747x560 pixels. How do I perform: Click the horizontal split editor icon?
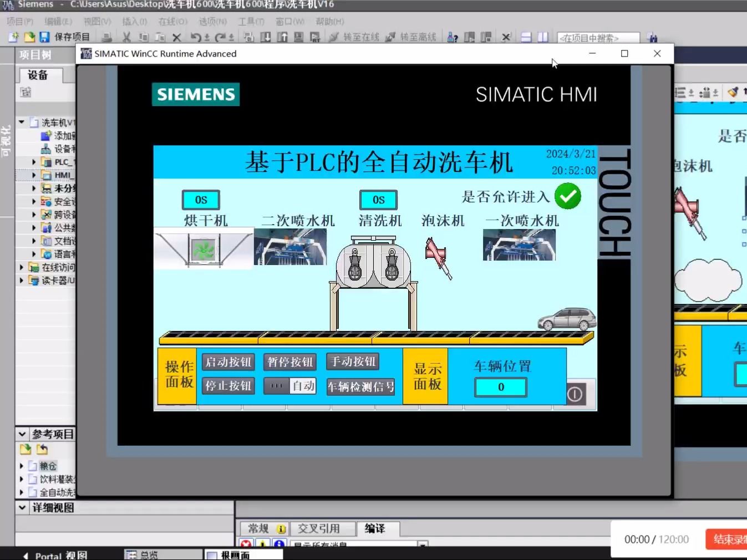tap(526, 37)
